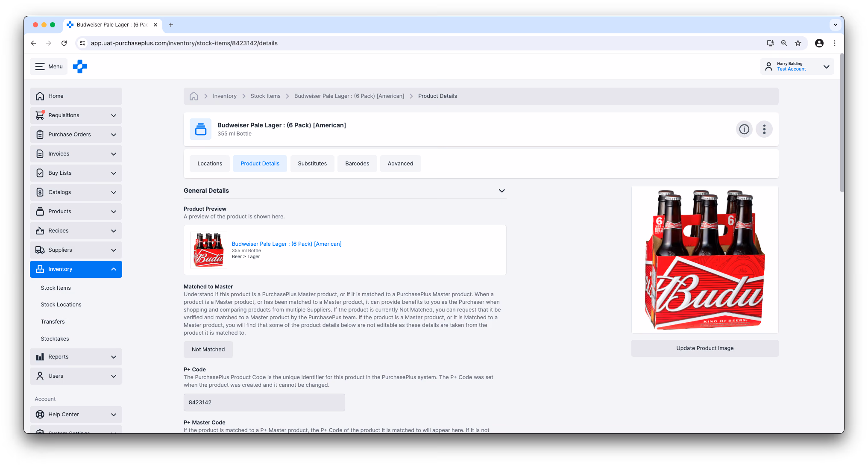Click Stock Items in the breadcrumb
Image resolution: width=868 pixels, height=465 pixels.
pyautogui.click(x=266, y=96)
